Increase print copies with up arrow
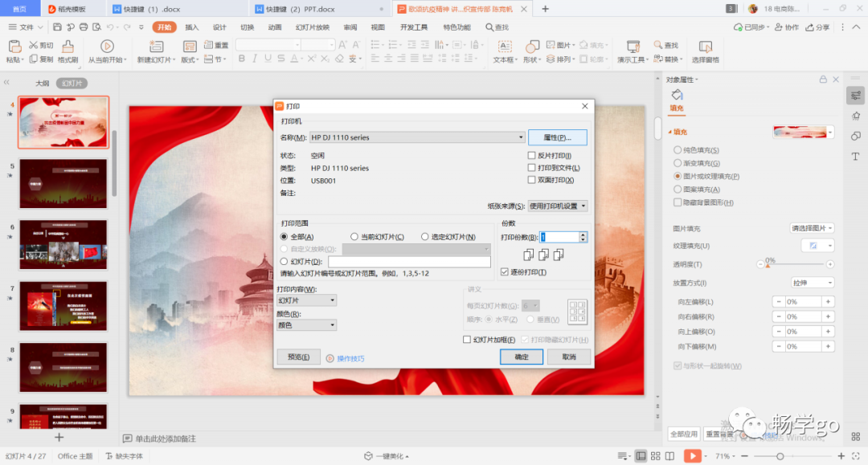868x465 pixels. (x=583, y=234)
